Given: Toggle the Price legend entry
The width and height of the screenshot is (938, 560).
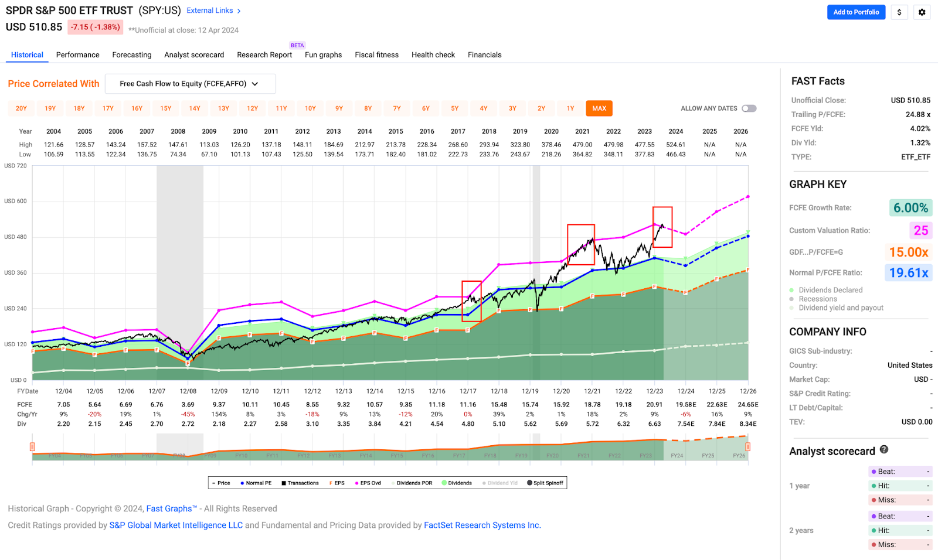Looking at the screenshot, I should coord(221,483).
